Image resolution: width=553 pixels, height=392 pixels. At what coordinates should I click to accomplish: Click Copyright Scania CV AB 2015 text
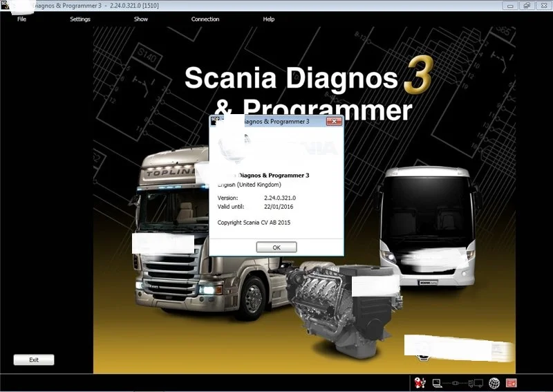[x=254, y=223]
